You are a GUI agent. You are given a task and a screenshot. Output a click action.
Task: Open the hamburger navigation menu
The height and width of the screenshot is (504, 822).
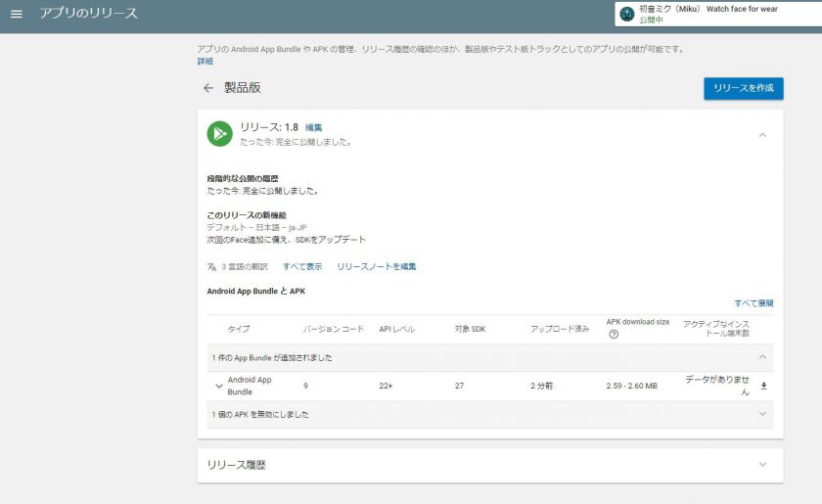pos(17,14)
